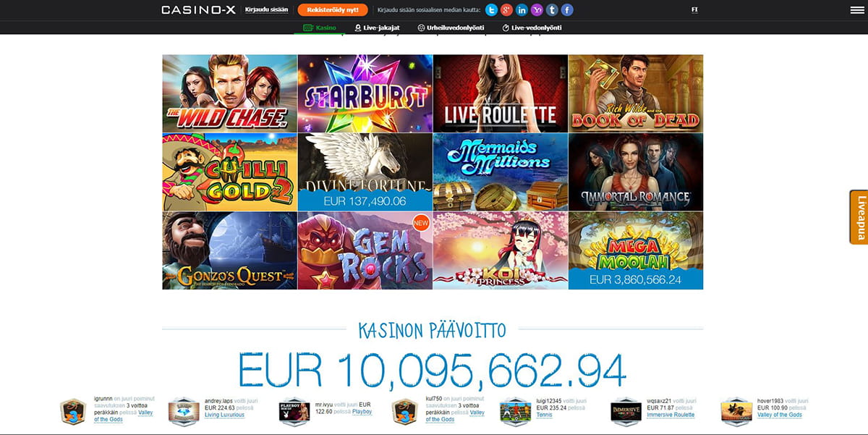This screenshot has width=868, height=435.
Task: Open the hamburger menu icon
Action: [857, 10]
